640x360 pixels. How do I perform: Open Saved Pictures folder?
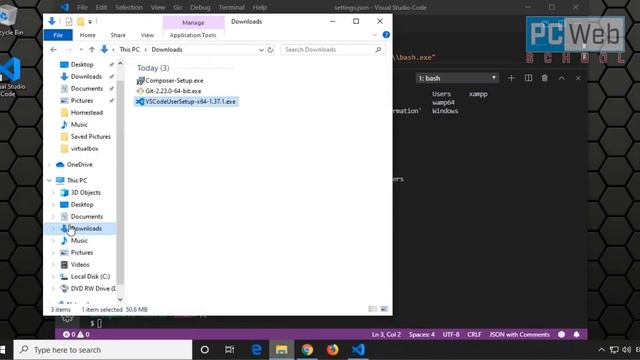(x=90, y=136)
